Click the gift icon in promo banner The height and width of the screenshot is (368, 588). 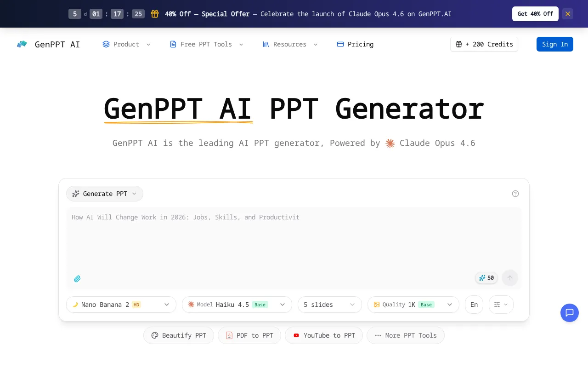[155, 14]
